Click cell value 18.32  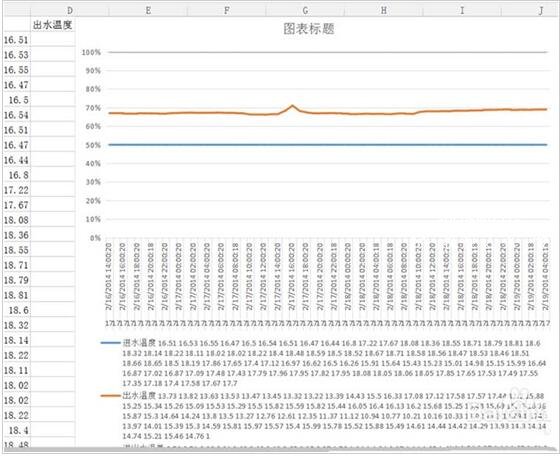pyautogui.click(x=16, y=326)
